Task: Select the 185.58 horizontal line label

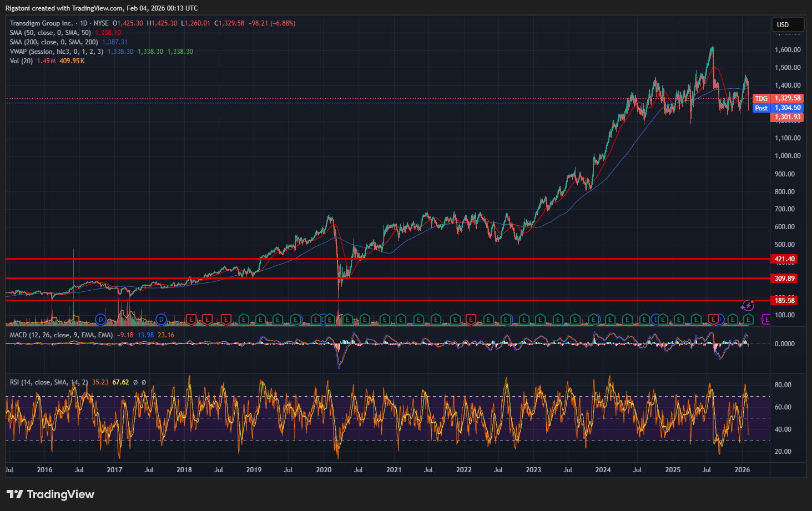Action: coord(785,301)
